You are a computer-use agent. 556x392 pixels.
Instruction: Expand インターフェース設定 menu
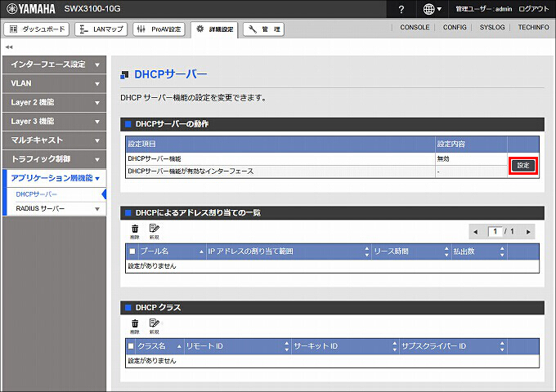(54, 65)
